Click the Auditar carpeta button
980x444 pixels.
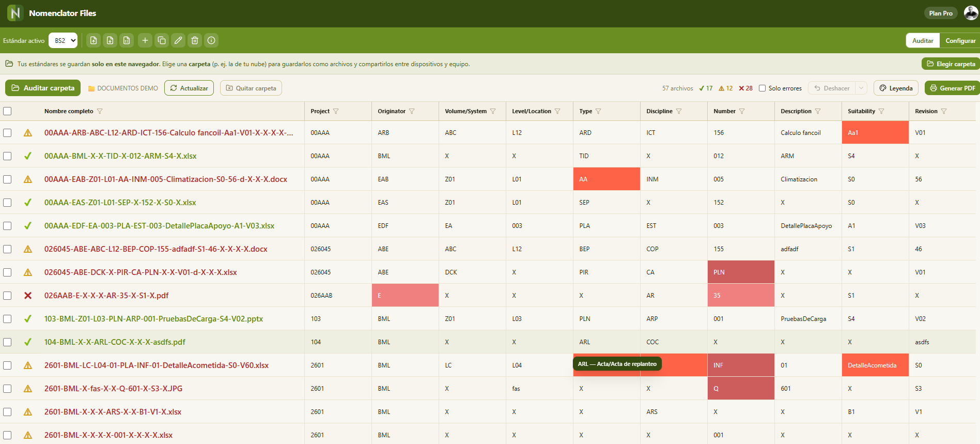(x=43, y=88)
